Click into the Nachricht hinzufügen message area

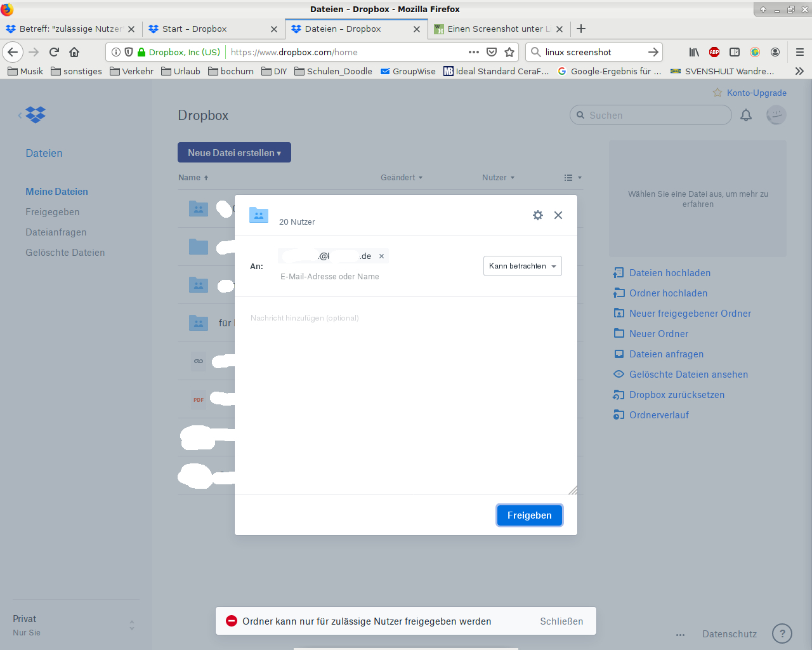pos(406,397)
